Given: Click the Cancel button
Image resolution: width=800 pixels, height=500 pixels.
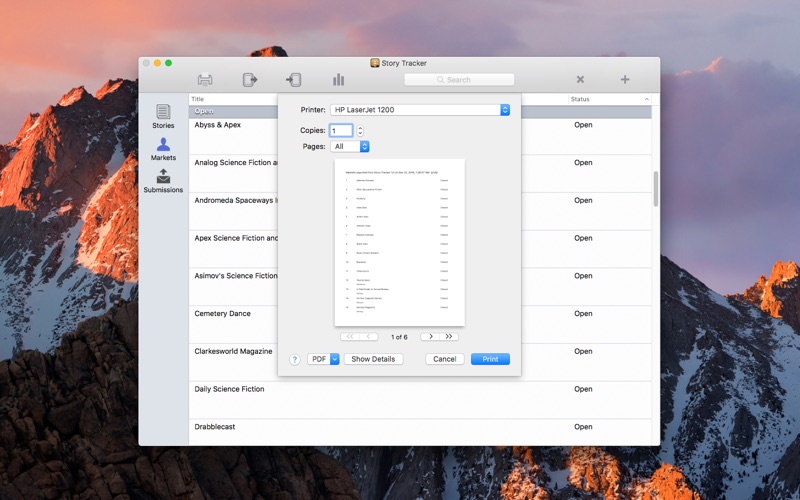Looking at the screenshot, I should [x=444, y=359].
